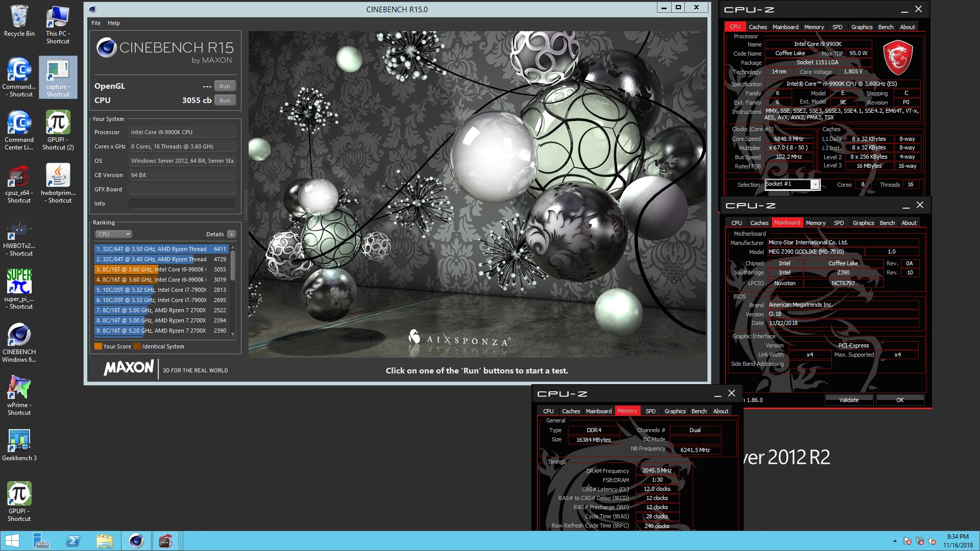This screenshot has height=551, width=980.
Task: Open the File menu in Cinebench
Action: coord(96,23)
